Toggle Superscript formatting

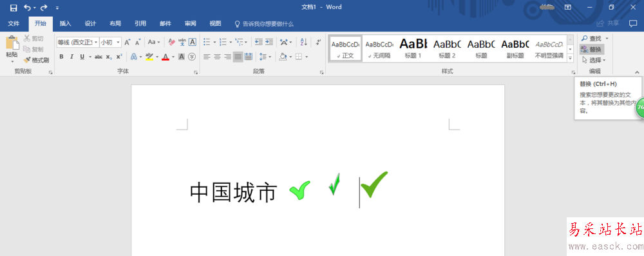click(118, 57)
